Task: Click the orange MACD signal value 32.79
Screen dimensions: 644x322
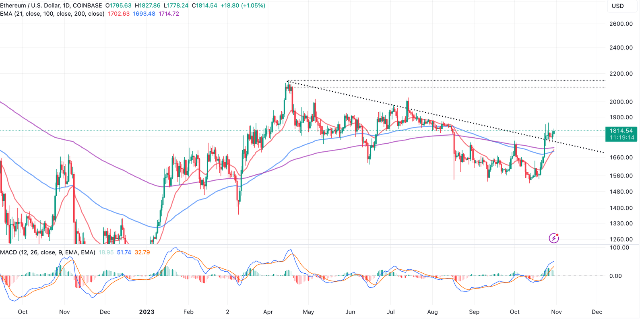Action: click(x=142, y=252)
